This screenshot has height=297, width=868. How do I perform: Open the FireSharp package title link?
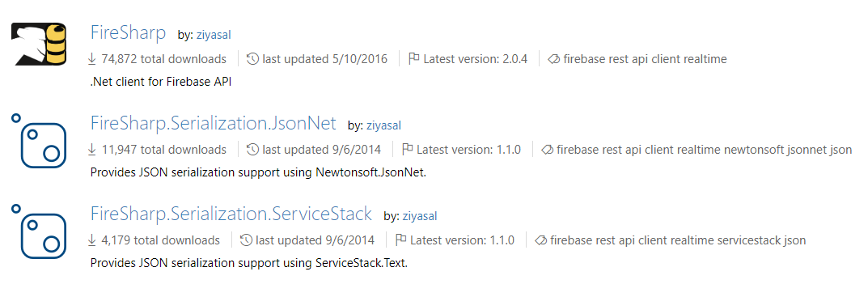pos(128,32)
